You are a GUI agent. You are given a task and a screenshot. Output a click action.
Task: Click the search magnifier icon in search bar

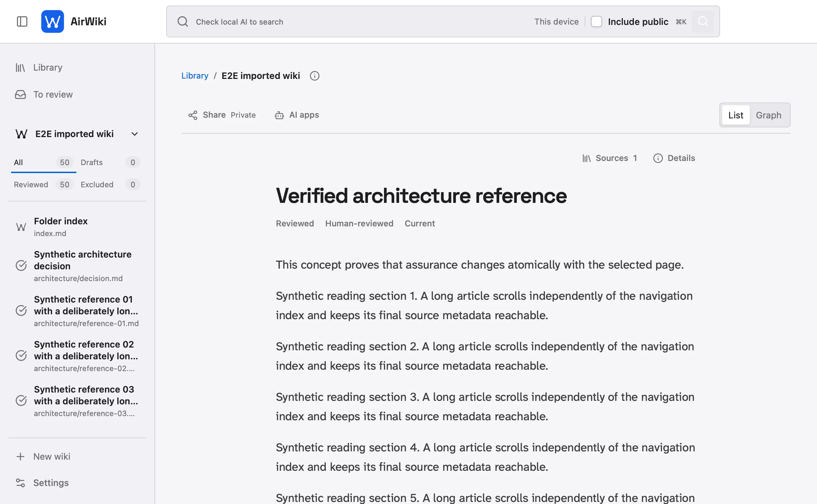pos(183,21)
